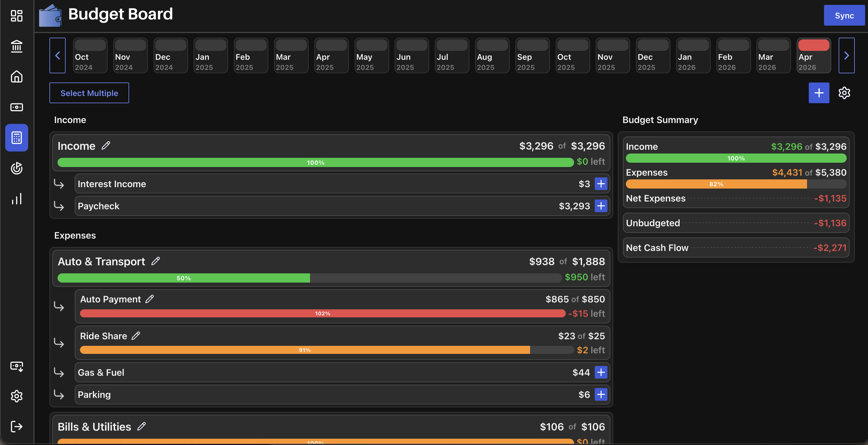Viewport: 868px width, 445px height.
Task: Select the Dec 2025 month tab
Action: pos(653,55)
